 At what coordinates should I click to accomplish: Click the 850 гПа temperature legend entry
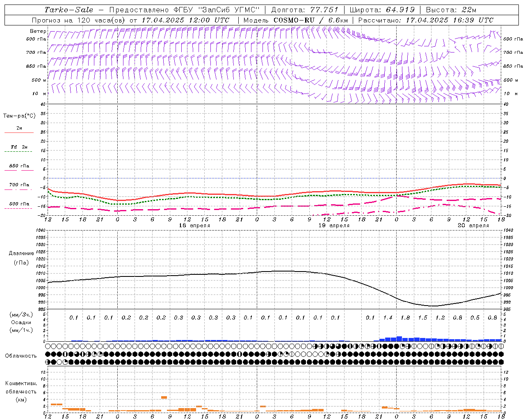coord(19,166)
